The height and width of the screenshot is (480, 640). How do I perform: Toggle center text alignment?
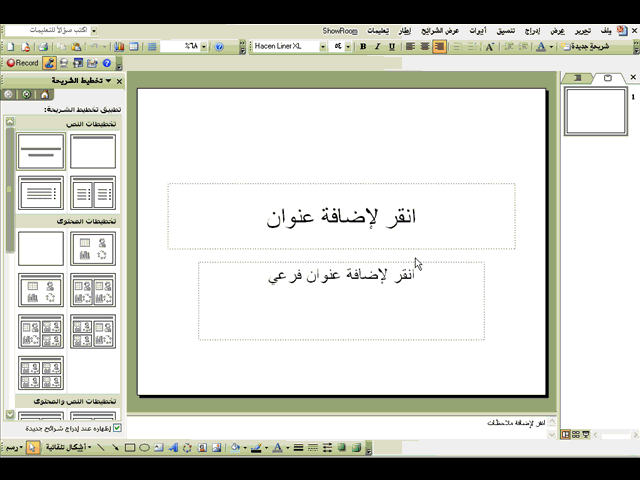click(x=424, y=47)
